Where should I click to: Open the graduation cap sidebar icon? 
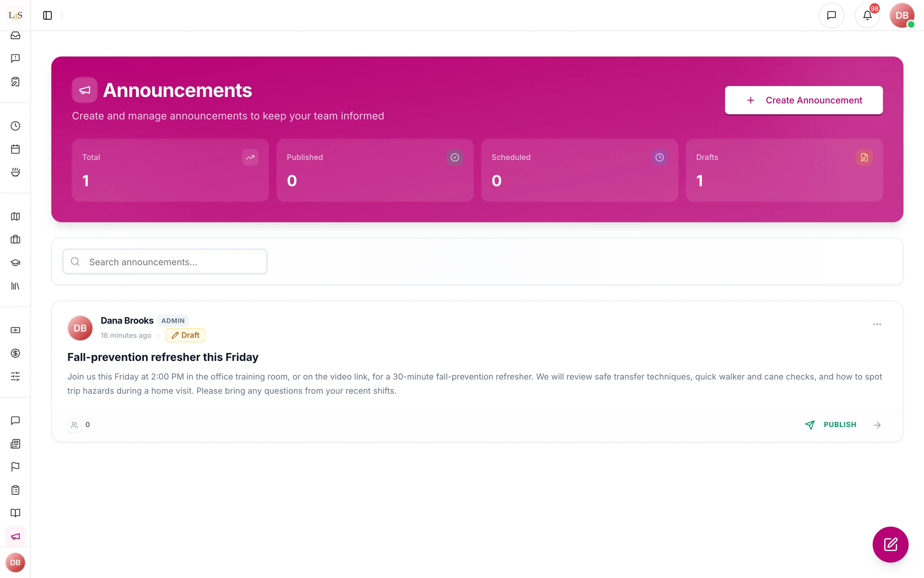pos(15,263)
